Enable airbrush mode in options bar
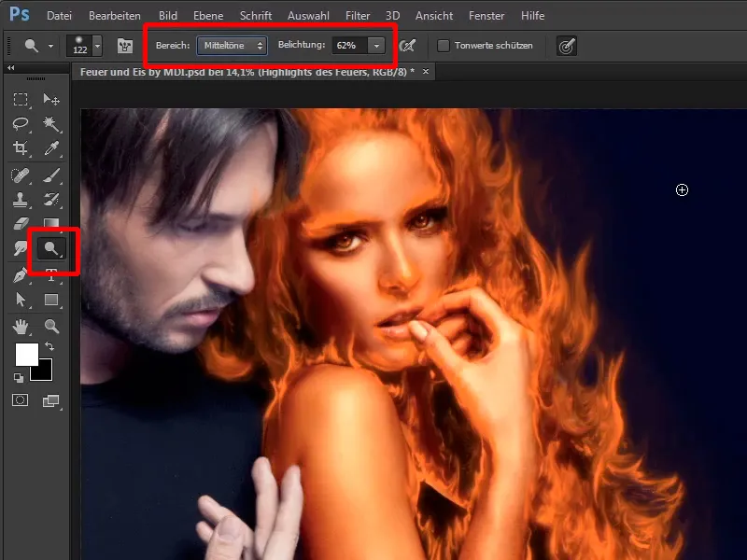Screen dimensions: 747x560 [x=407, y=46]
